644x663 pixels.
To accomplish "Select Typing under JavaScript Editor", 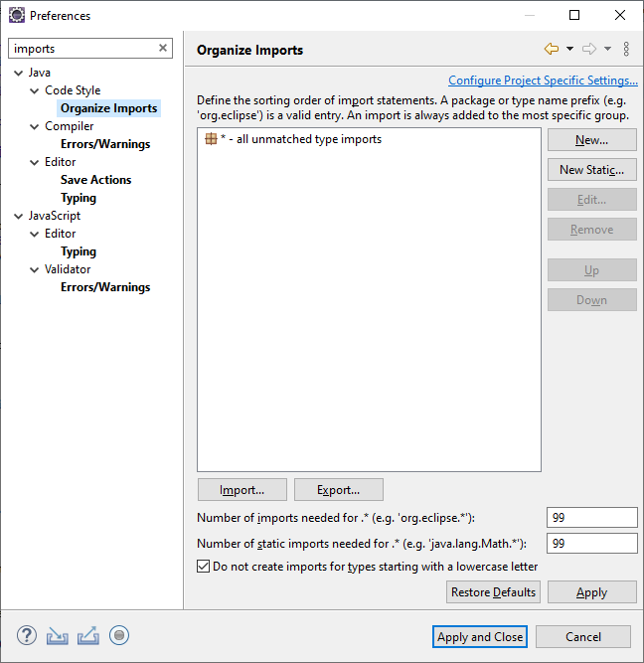I will 79,251.
